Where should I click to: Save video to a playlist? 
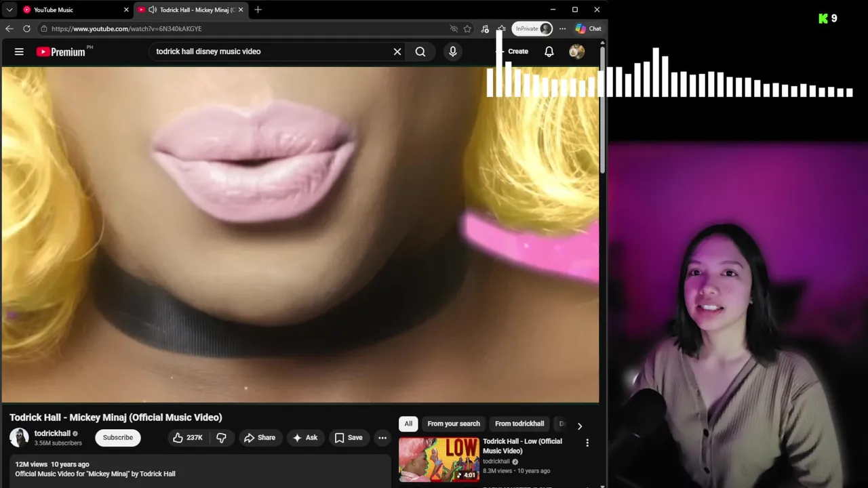coord(349,438)
